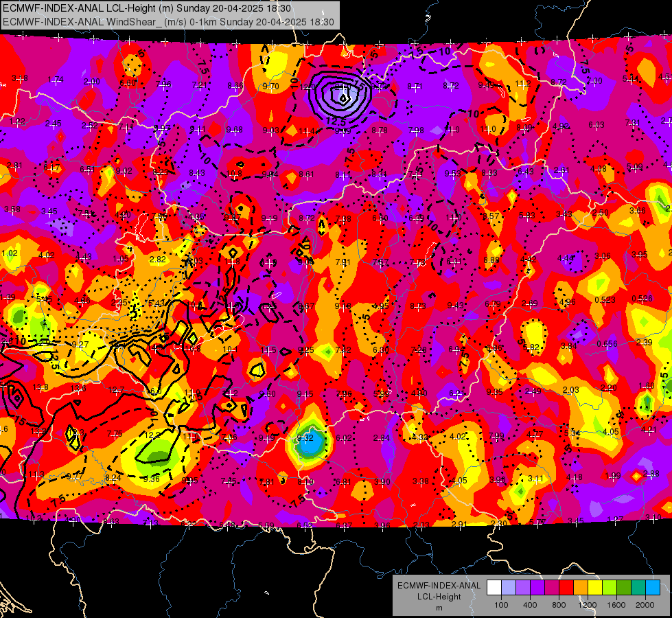Click the "13.6" grid value
This screenshot has width=672, height=618.
78,389
